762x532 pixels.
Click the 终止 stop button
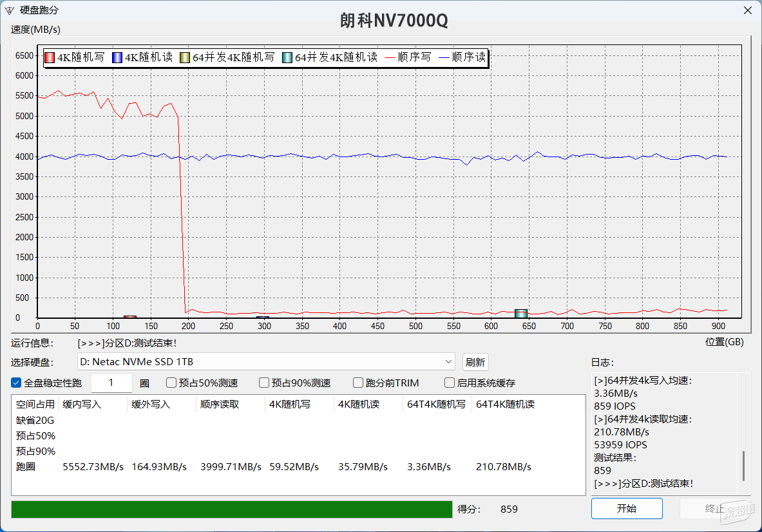click(715, 509)
